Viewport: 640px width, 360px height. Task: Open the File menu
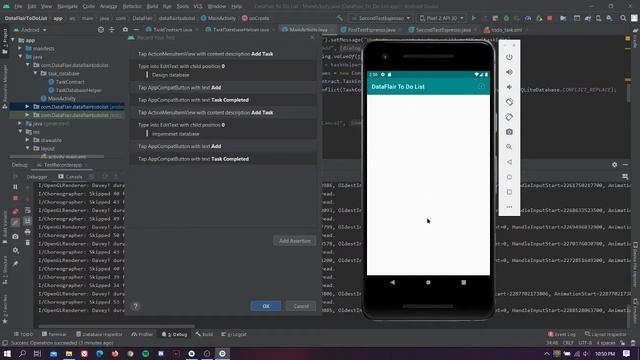(x=18, y=6)
